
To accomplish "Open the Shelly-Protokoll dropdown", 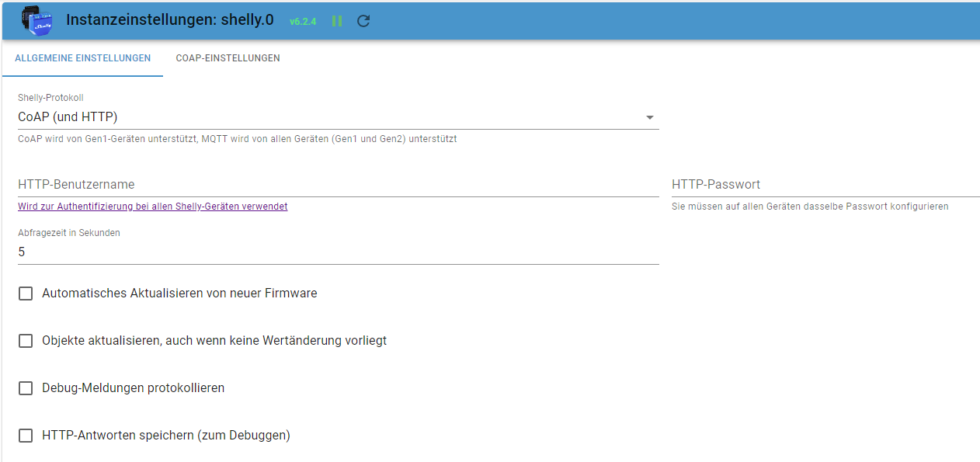I will coord(339,117).
